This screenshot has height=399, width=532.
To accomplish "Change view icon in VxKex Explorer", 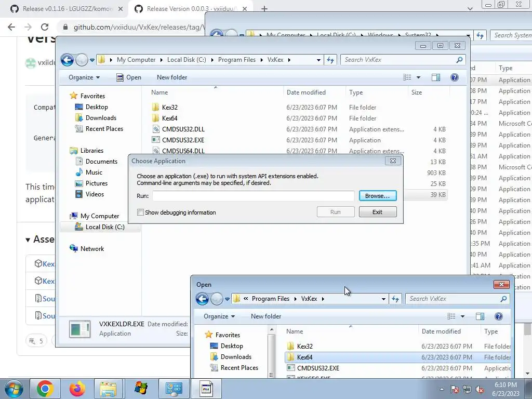I will click(x=407, y=77).
